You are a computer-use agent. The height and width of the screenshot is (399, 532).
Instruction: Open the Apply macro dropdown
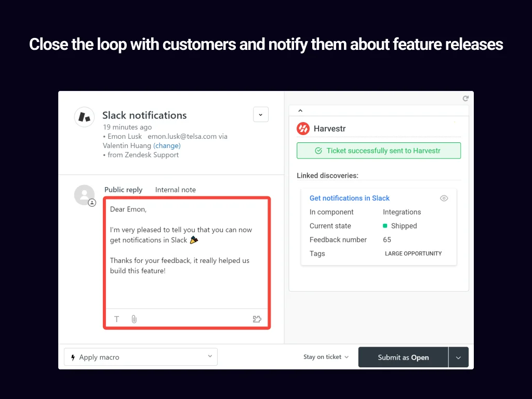pyautogui.click(x=140, y=357)
